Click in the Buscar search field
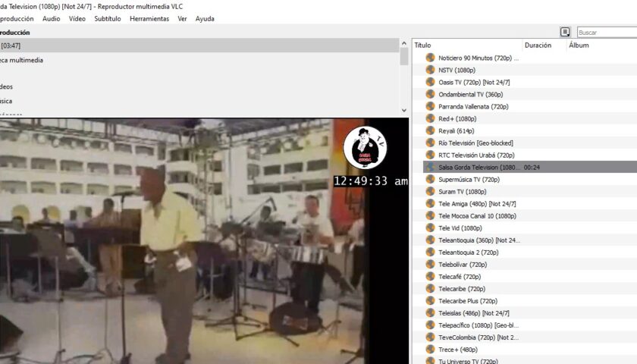 pos(607,33)
